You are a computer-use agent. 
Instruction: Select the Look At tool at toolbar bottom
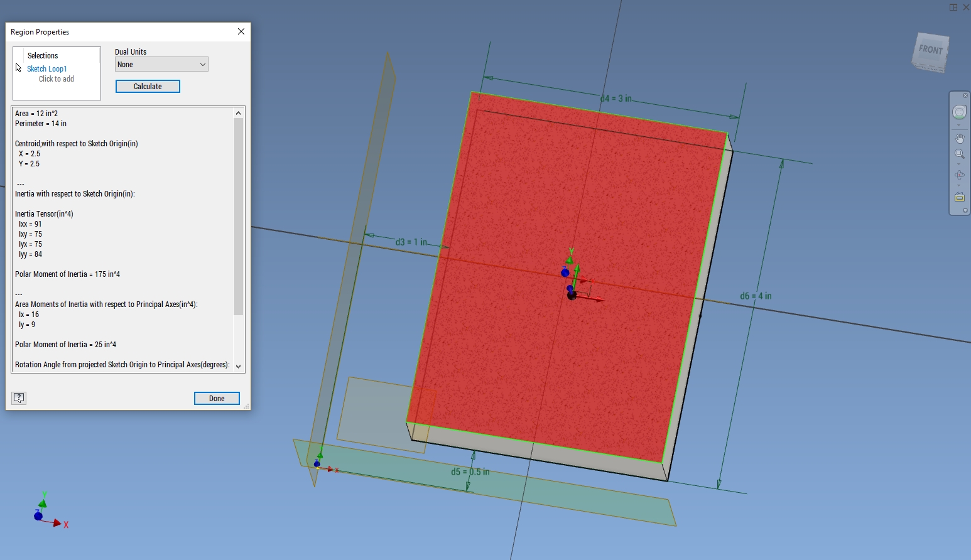960,196
